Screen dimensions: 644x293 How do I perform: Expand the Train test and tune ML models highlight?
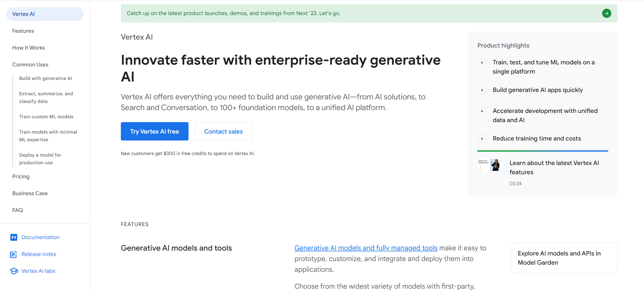pos(483,63)
